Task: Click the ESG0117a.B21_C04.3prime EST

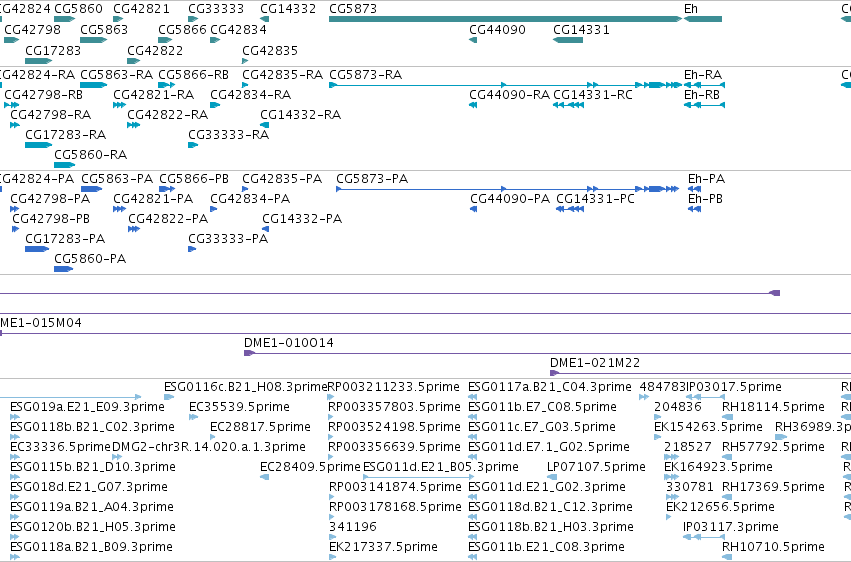Action: point(550,387)
